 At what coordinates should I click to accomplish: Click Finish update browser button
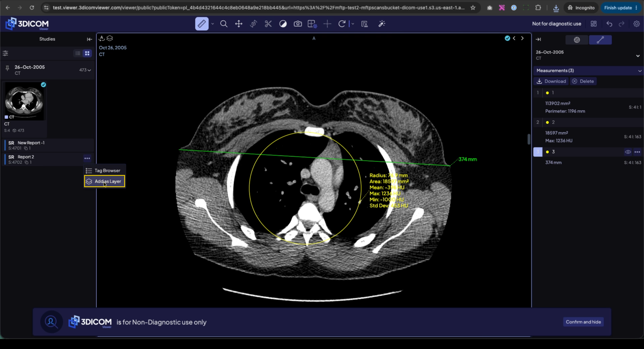621,7
